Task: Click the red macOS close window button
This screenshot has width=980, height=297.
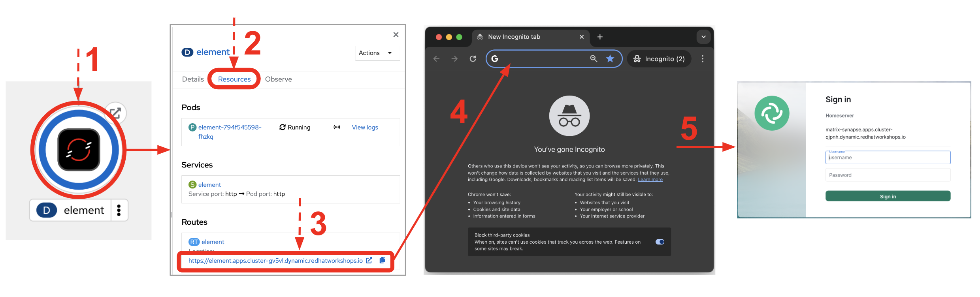Action: click(439, 37)
